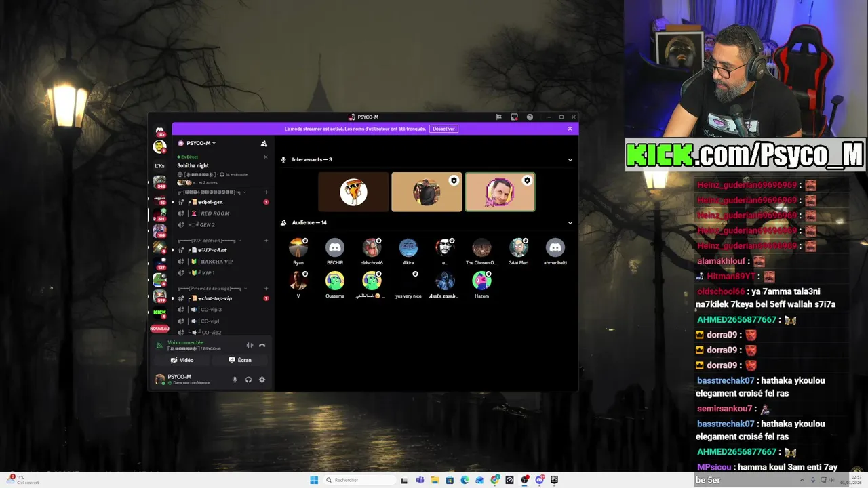Open noise suppression waveform icon
This screenshot has width=868, height=488.
[x=250, y=346]
